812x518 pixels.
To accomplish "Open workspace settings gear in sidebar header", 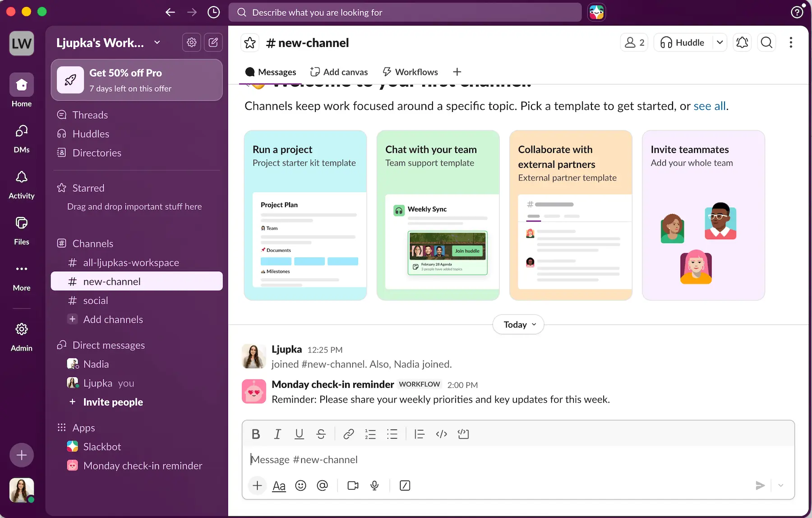I will tap(192, 42).
